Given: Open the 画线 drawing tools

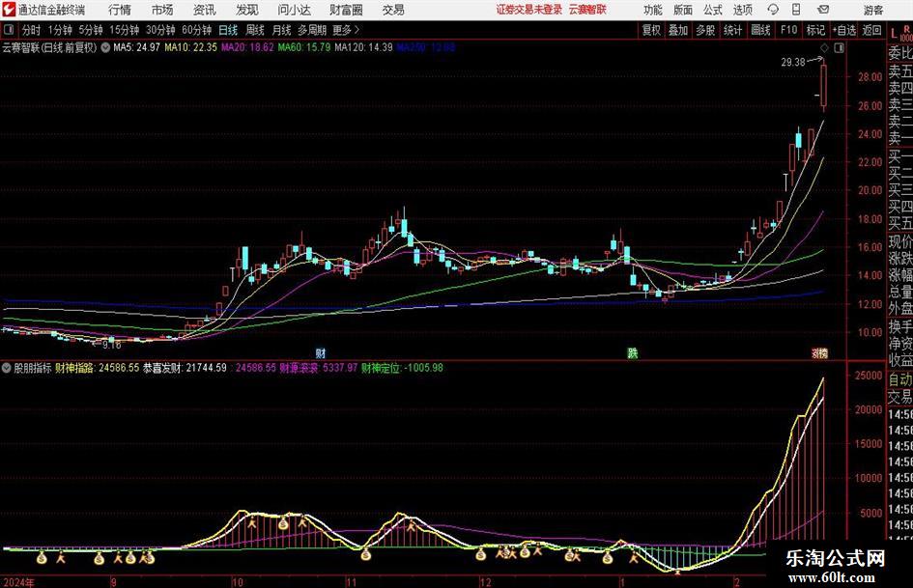Looking at the screenshot, I should point(761,30).
